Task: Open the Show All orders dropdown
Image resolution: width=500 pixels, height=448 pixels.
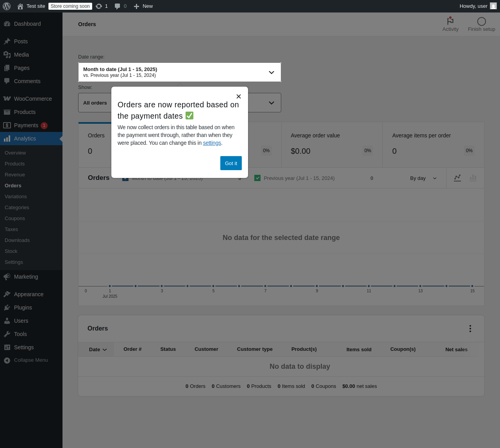Action: (180, 103)
